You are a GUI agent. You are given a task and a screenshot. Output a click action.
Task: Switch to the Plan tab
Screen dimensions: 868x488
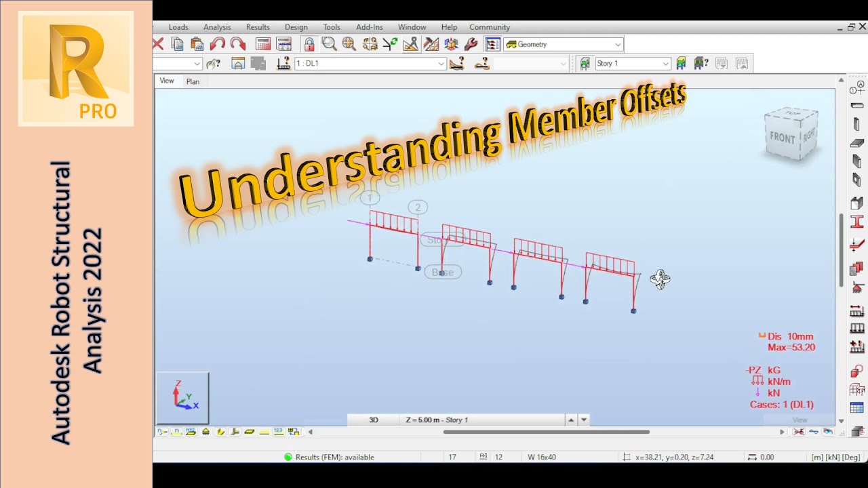point(193,81)
